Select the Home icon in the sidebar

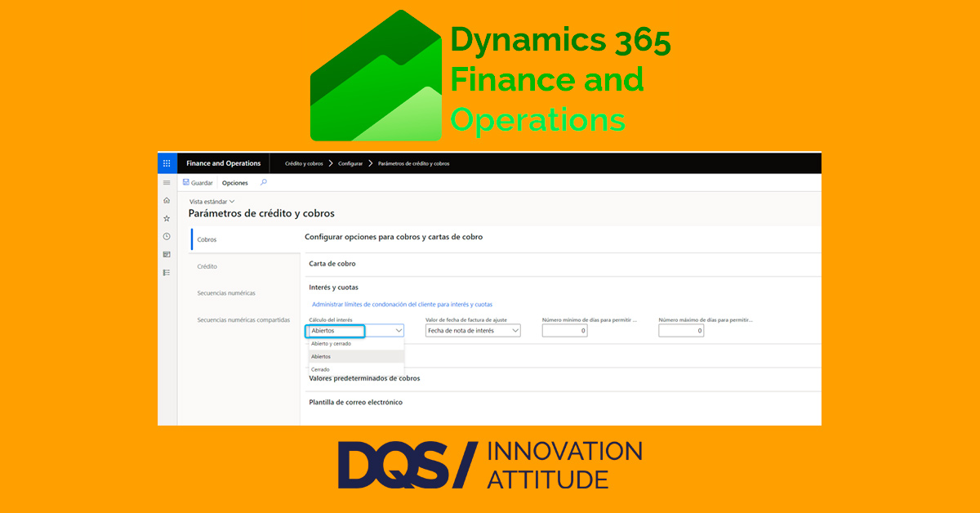[x=166, y=200]
